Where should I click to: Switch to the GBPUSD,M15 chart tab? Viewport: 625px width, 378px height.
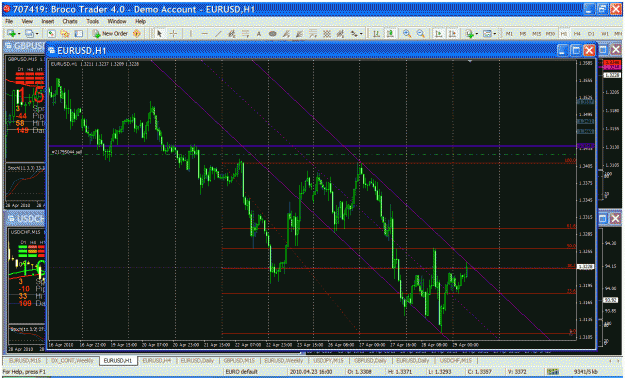tap(239, 360)
